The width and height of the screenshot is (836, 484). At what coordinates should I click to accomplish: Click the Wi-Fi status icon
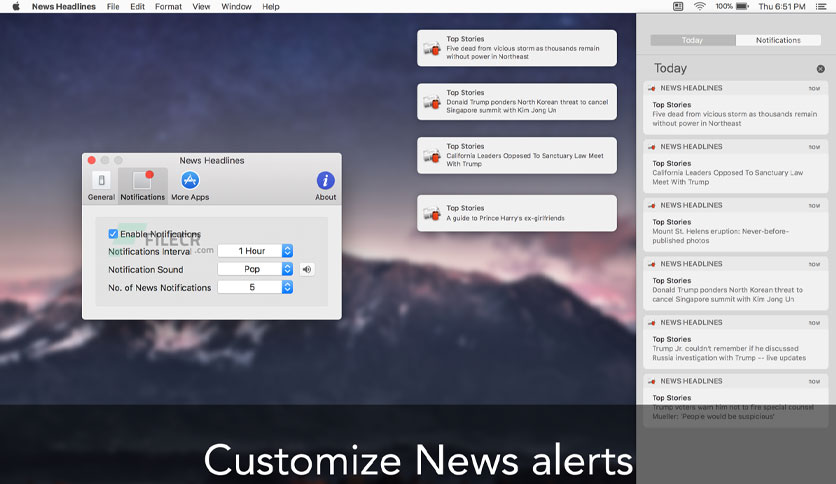700,6
